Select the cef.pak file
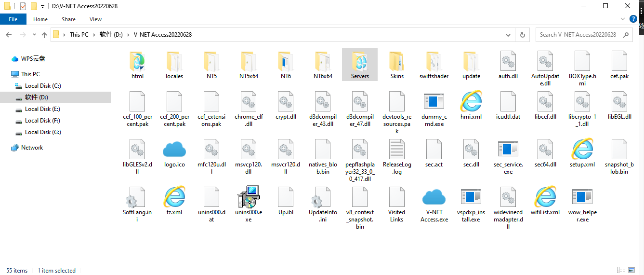Screen dimensions: 644x275 point(619,65)
